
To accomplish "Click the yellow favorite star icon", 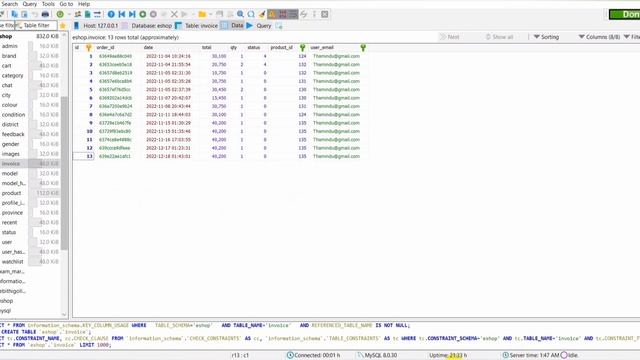I will click(62, 26).
